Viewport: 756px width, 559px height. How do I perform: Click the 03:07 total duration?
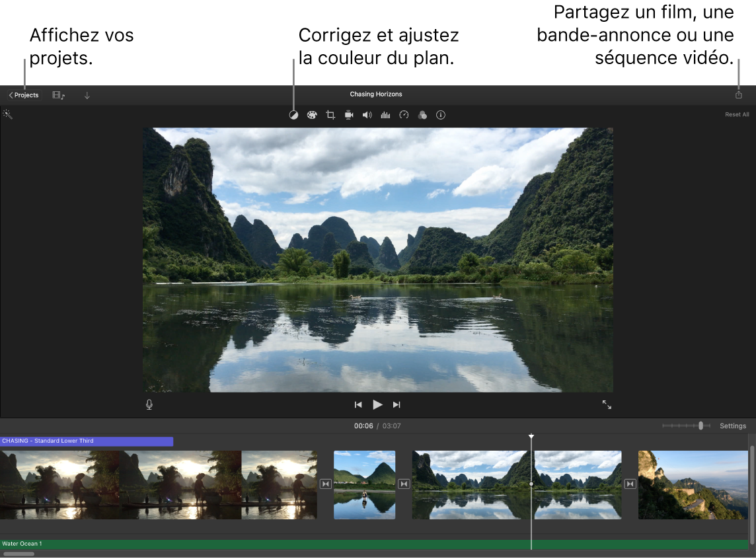[x=391, y=426]
